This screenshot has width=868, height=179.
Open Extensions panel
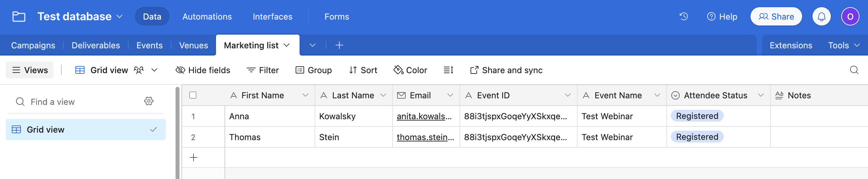pos(790,45)
